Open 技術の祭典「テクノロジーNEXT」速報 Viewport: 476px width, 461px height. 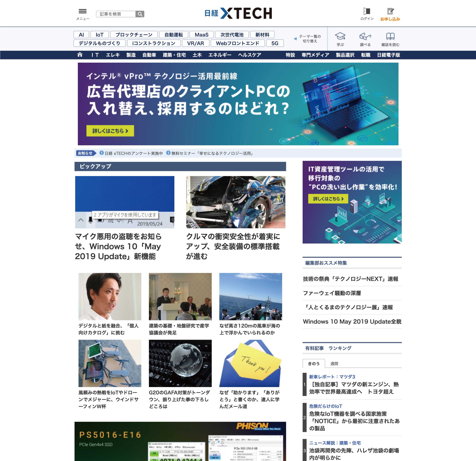click(351, 279)
